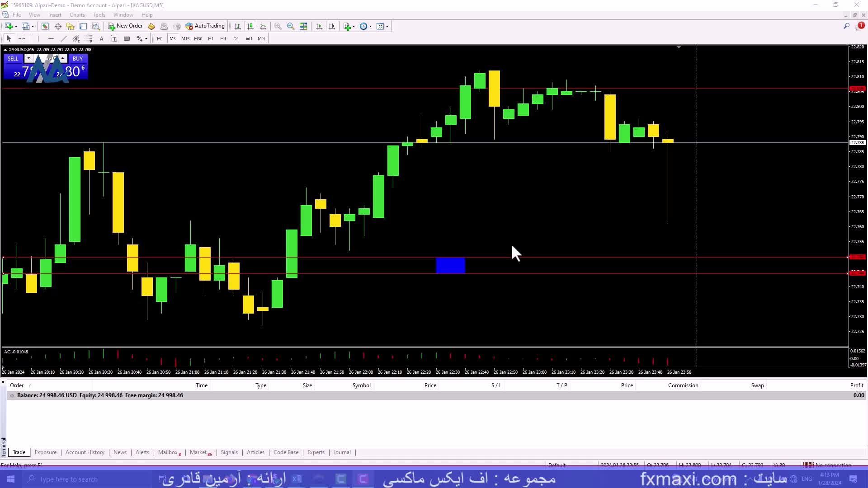The height and width of the screenshot is (488, 868).
Task: Open the periodicity clock dropdown
Action: pos(365,26)
